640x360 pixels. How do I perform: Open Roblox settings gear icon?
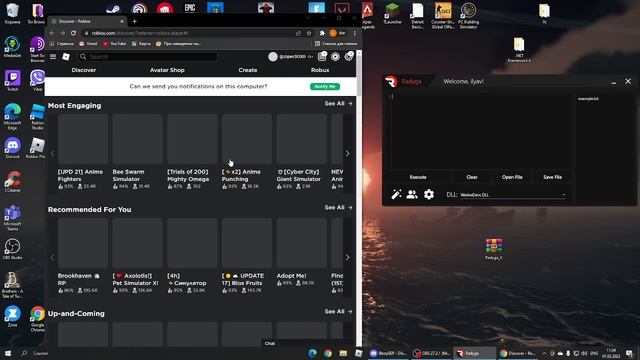(349, 57)
